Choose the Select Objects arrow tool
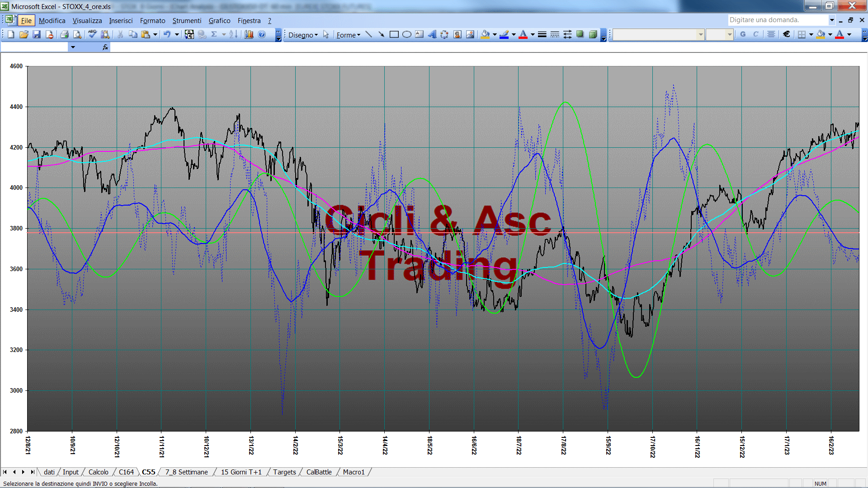868x488 pixels. [x=326, y=35]
